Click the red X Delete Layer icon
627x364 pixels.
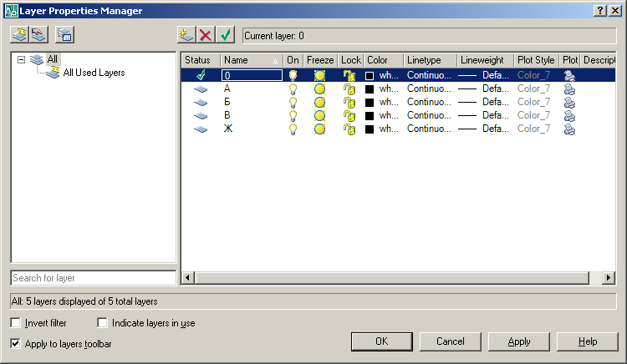206,35
